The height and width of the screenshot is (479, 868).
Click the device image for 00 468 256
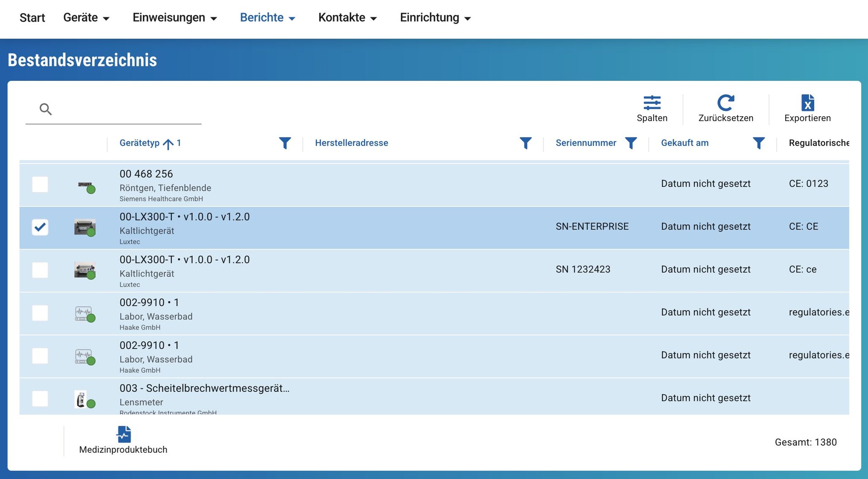pos(85,185)
